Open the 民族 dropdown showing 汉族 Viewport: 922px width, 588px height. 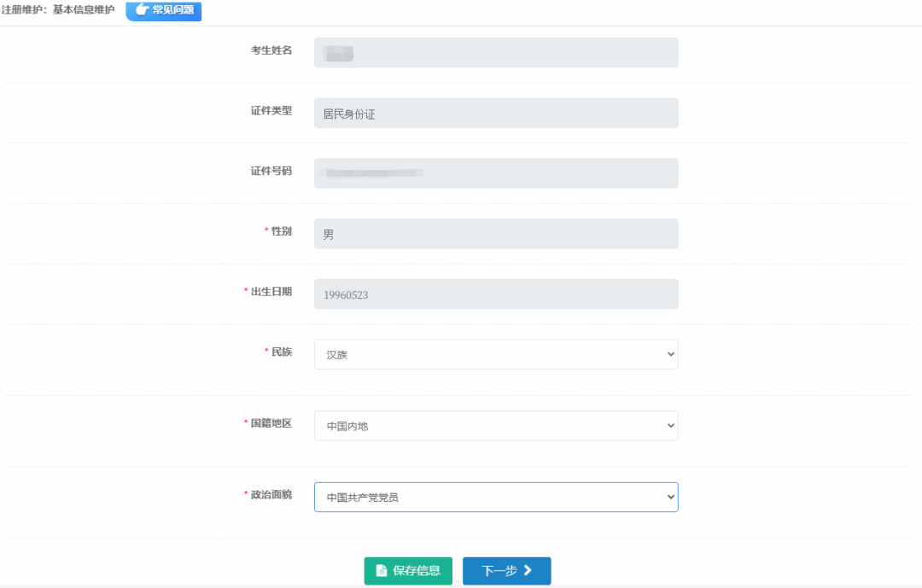(x=496, y=354)
